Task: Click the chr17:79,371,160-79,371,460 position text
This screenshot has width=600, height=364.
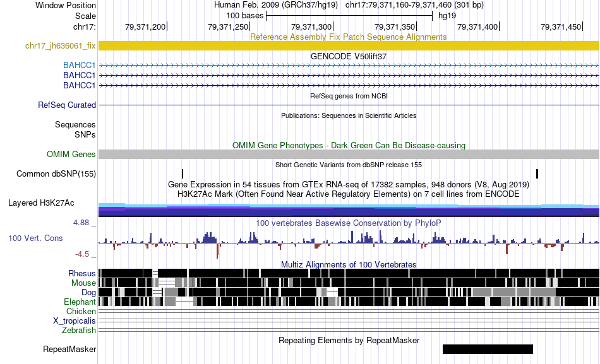Action: tap(414, 5)
